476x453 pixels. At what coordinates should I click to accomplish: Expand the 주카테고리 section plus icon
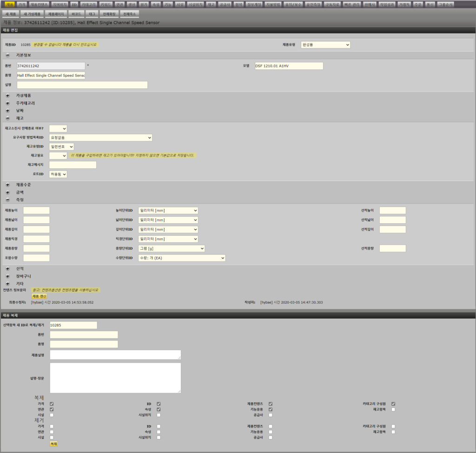pos(8,103)
